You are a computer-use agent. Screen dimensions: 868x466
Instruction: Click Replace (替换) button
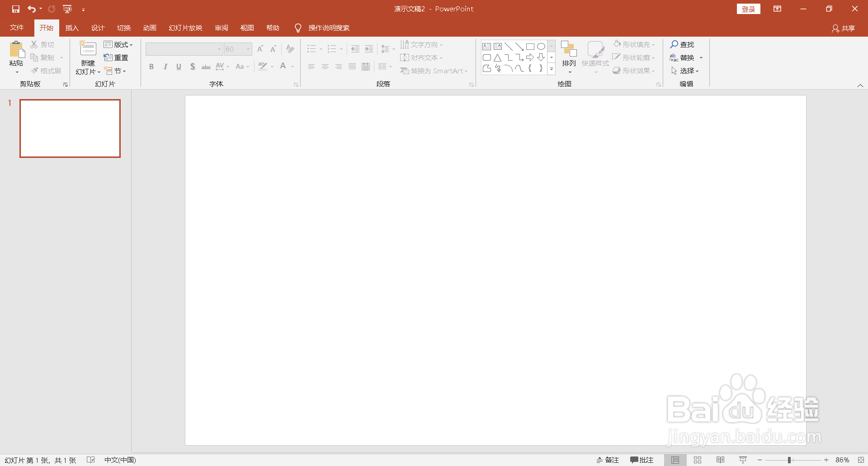(682, 57)
